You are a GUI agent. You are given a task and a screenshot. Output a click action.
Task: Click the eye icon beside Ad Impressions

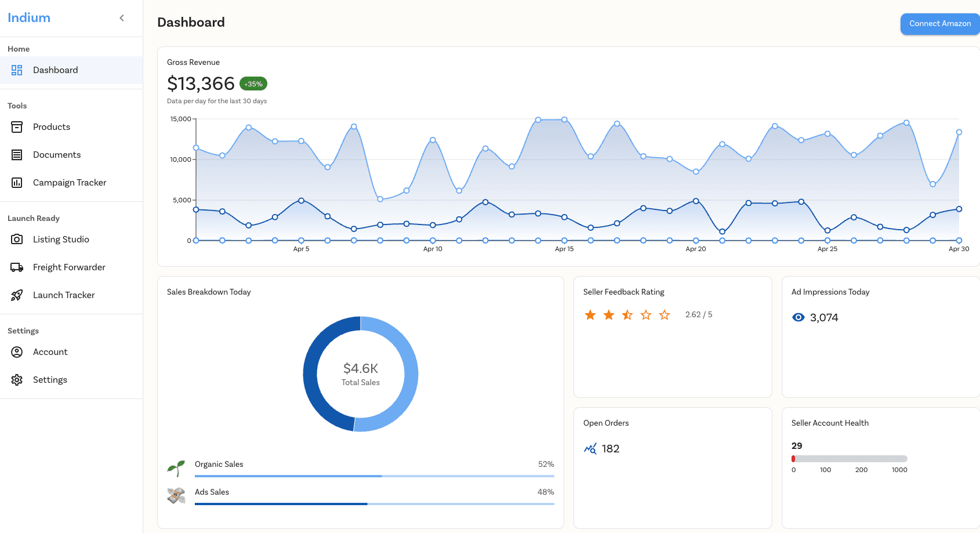[x=798, y=317]
